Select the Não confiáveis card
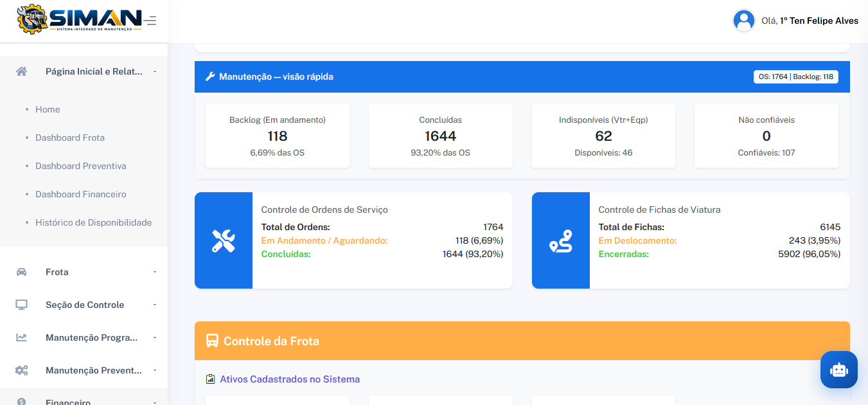The height and width of the screenshot is (405, 868). coord(766,136)
